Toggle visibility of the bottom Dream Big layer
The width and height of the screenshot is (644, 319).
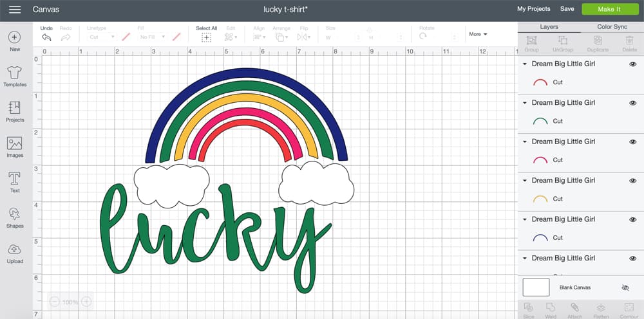click(x=633, y=259)
